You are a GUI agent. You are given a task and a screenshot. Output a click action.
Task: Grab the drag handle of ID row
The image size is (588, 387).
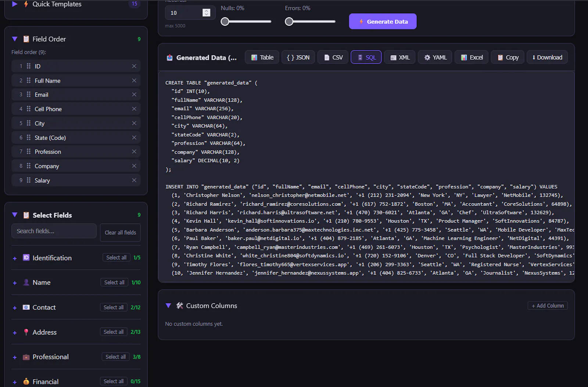tap(29, 66)
